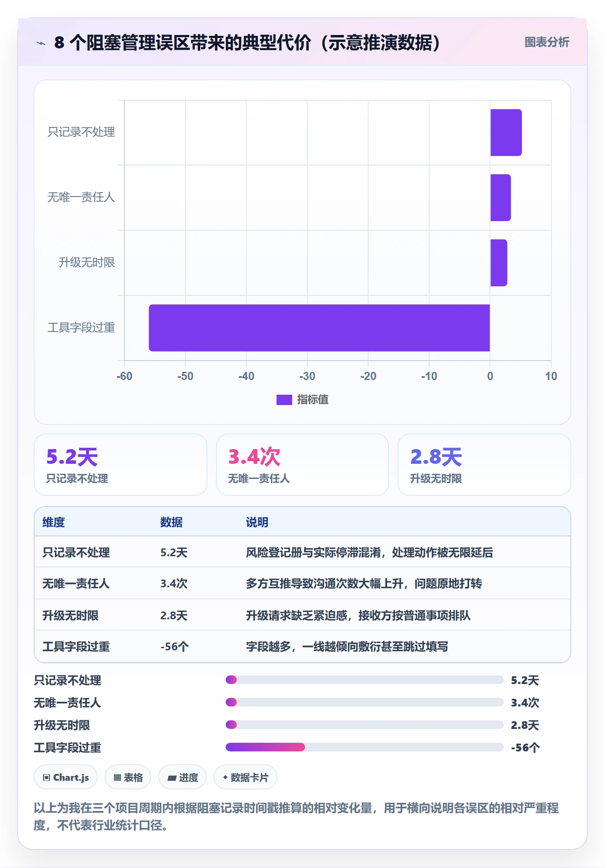Select the 升级无时限 table row name
This screenshot has height=868, width=605.
70,615
